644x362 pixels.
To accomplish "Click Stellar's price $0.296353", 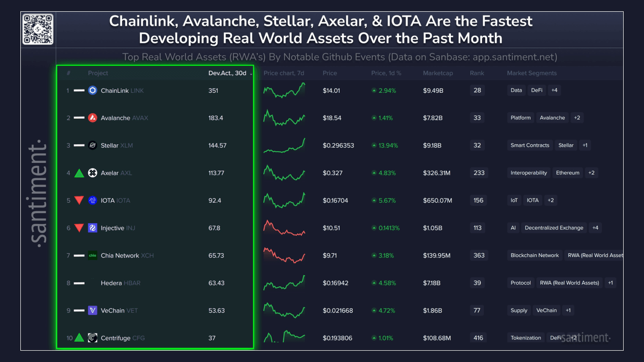I will tap(338, 145).
